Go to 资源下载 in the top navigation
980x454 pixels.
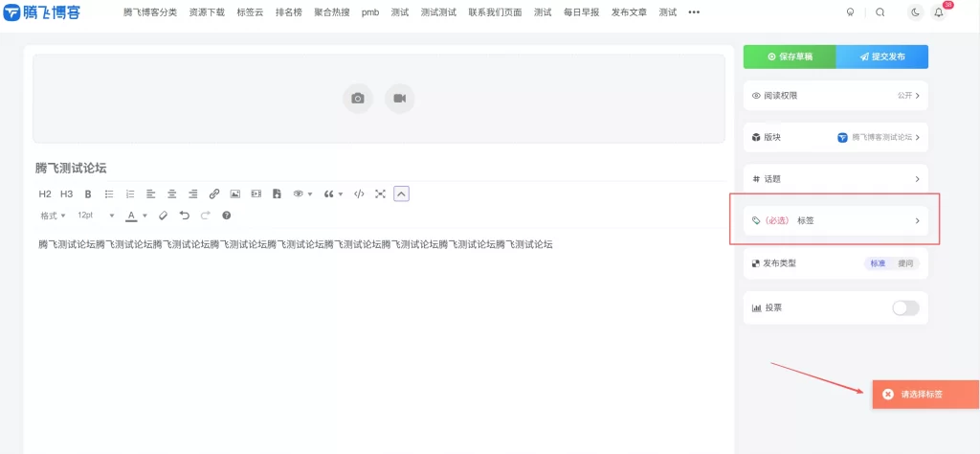206,12
